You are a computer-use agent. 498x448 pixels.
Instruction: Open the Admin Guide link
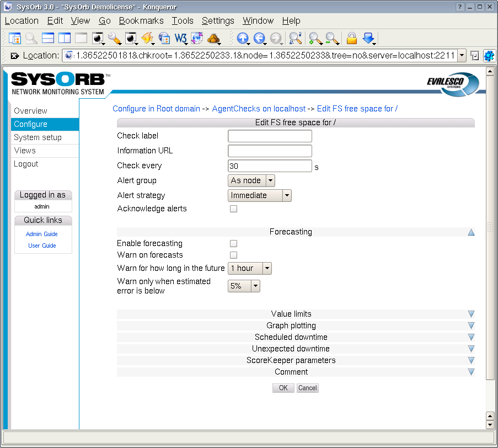pyautogui.click(x=41, y=234)
